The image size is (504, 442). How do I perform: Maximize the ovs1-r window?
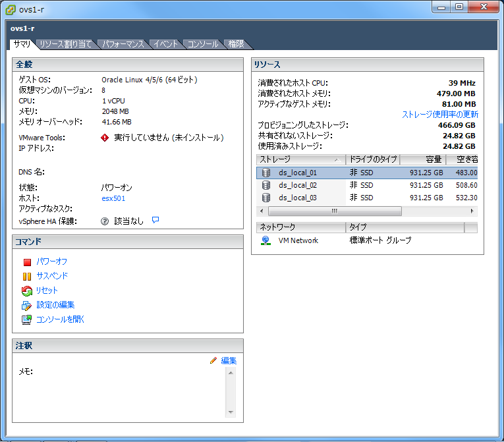coord(459,7)
